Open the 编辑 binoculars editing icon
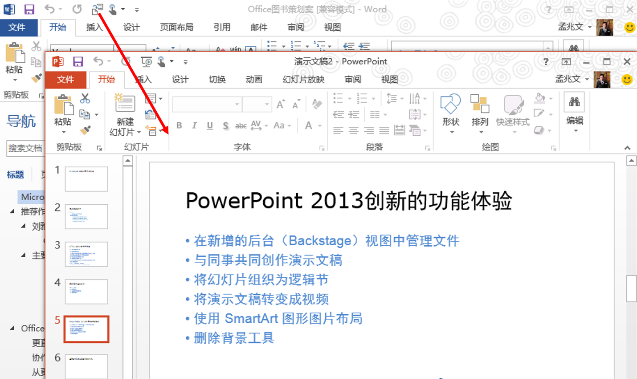 pyautogui.click(x=574, y=102)
